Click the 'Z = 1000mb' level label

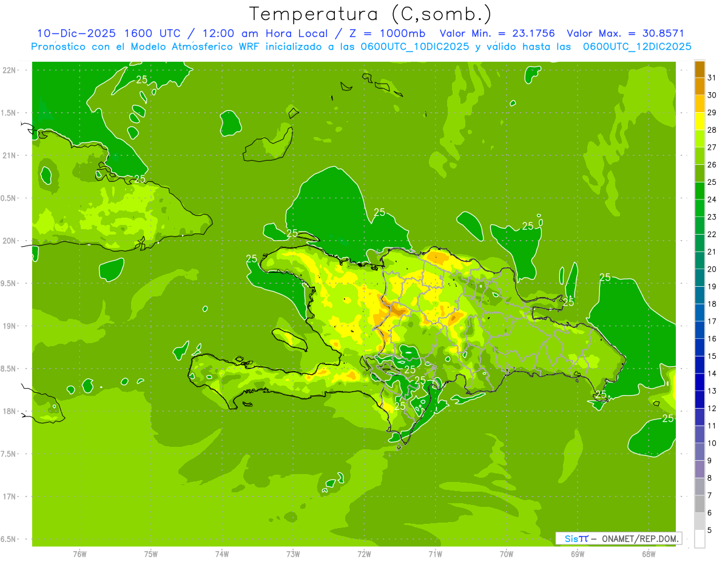click(388, 33)
